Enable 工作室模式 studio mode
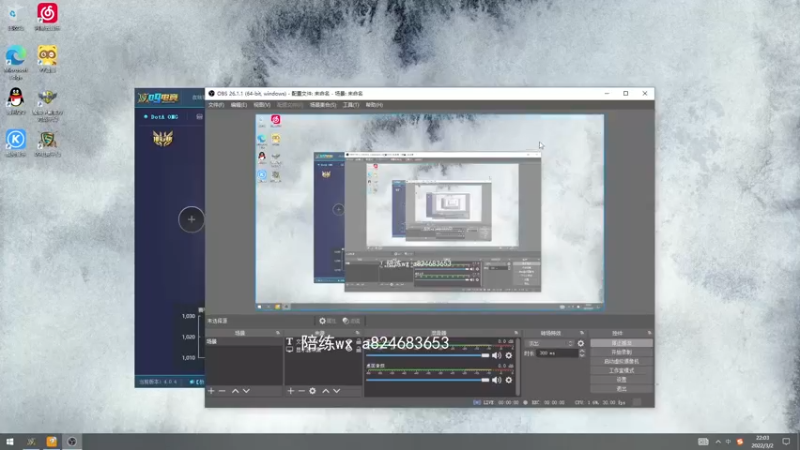The image size is (800, 450). pyautogui.click(x=621, y=371)
